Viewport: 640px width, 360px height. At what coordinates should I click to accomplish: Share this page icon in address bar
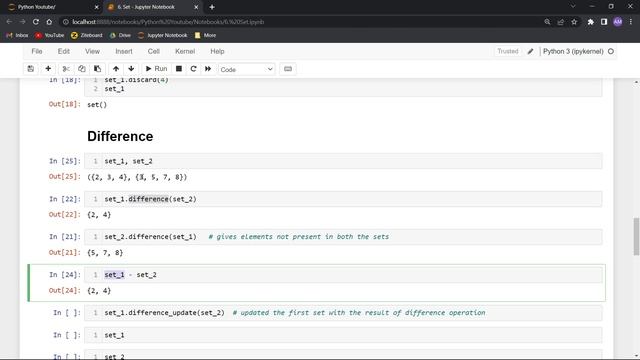tap(561, 22)
